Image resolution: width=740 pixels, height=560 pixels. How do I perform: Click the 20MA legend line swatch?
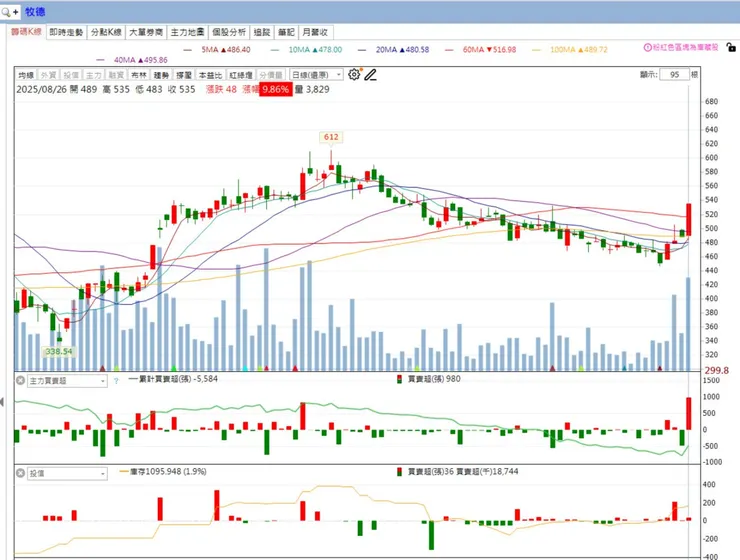tap(362, 50)
